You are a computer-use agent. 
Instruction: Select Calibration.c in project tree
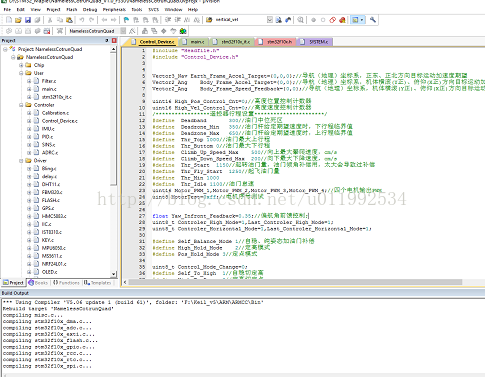coord(55,113)
